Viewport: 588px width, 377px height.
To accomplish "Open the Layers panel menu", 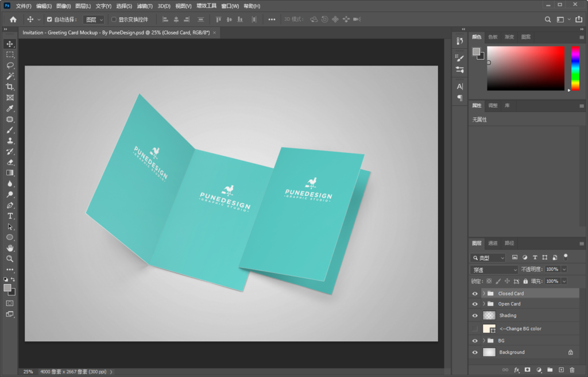I will pyautogui.click(x=582, y=243).
